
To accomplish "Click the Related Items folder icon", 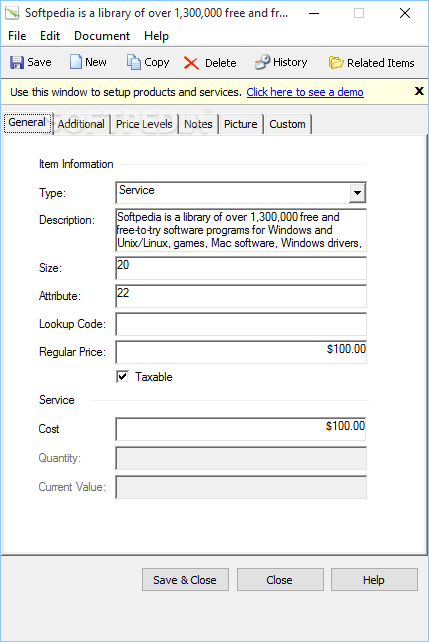I will click(x=336, y=63).
